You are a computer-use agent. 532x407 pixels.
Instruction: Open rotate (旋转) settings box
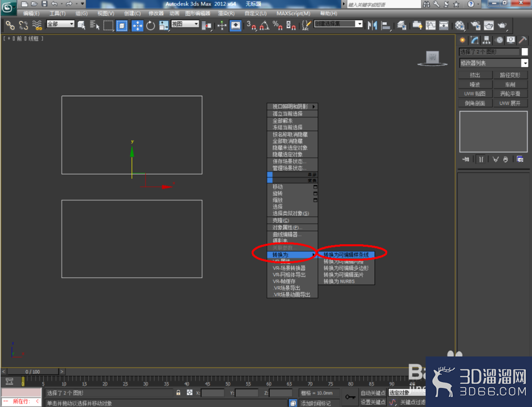pyautogui.click(x=315, y=193)
